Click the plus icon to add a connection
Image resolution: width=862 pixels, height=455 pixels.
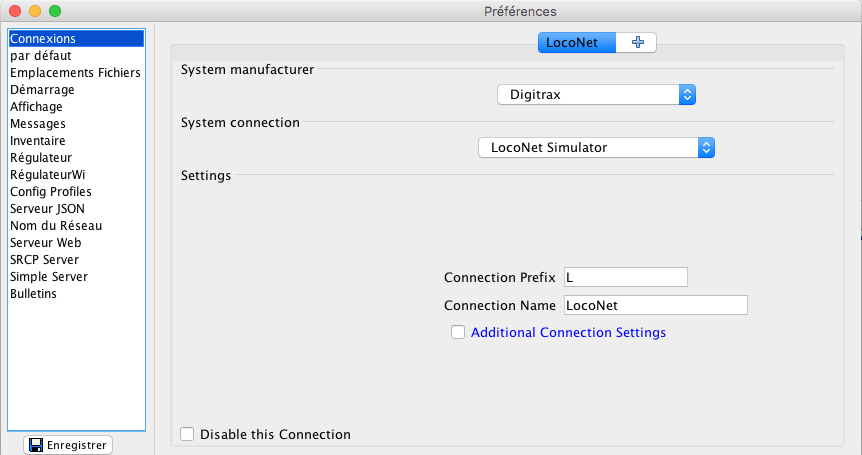coord(637,42)
